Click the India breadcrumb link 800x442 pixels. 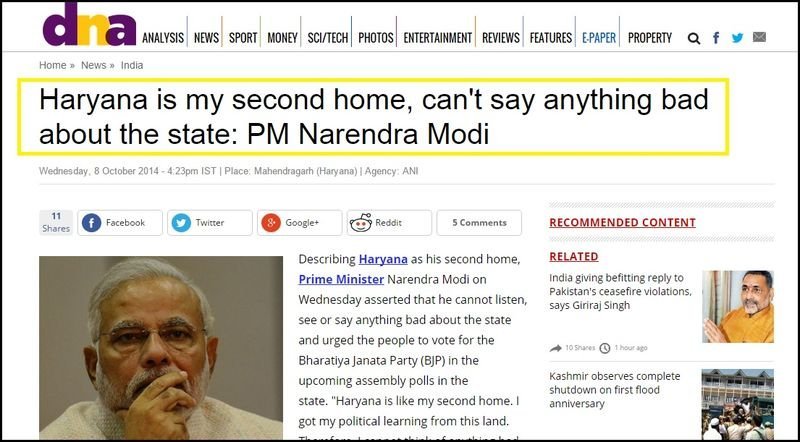pos(132,65)
